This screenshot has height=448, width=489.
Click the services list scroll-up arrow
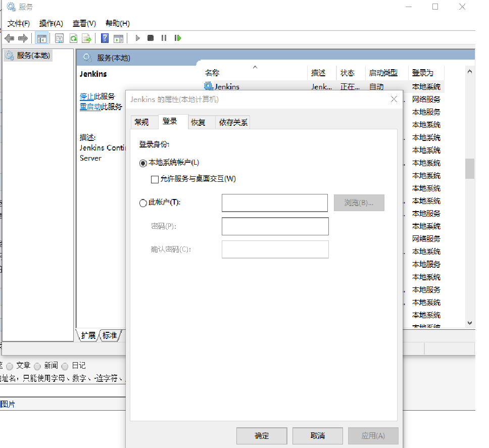click(470, 72)
